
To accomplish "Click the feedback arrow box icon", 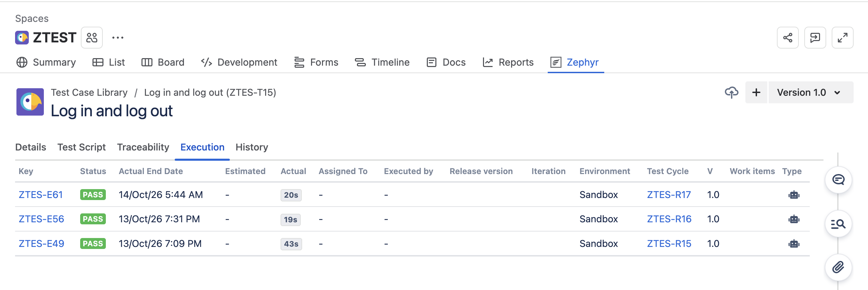I will point(815,38).
